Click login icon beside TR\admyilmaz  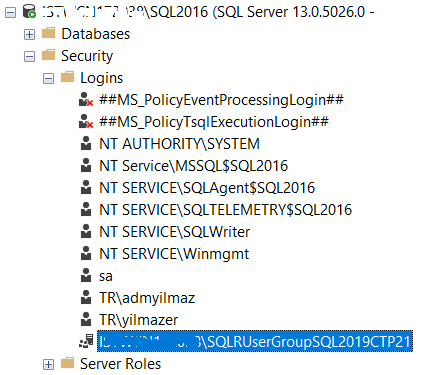tap(86, 297)
